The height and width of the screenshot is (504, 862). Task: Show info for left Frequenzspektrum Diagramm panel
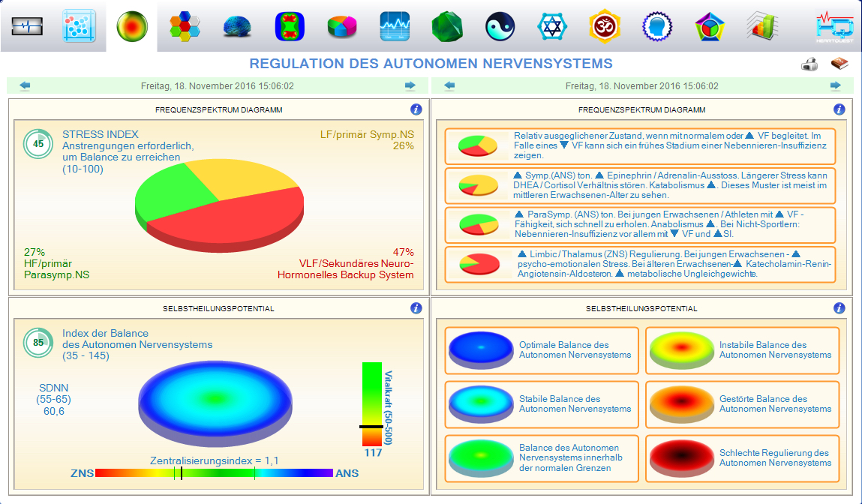click(417, 109)
